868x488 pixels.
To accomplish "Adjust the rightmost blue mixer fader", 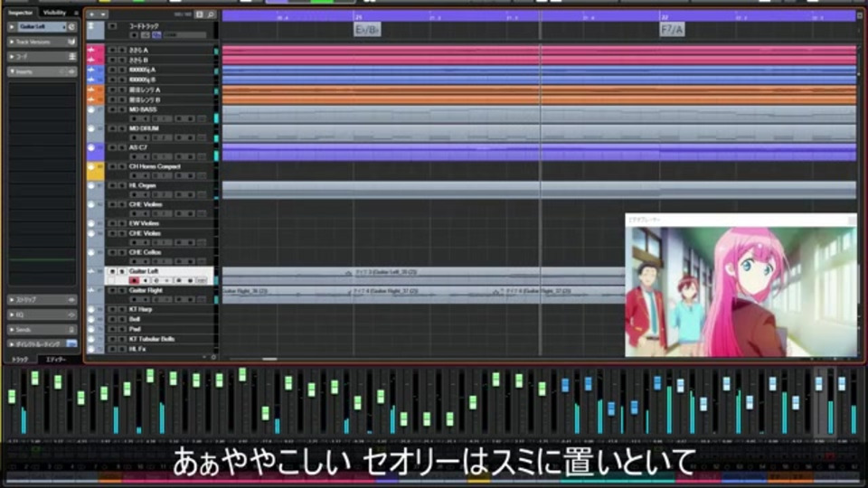I will (842, 383).
